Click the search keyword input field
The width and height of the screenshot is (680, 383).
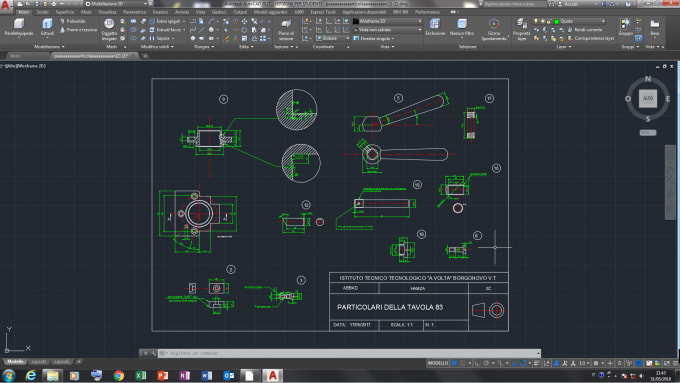coord(515,3)
